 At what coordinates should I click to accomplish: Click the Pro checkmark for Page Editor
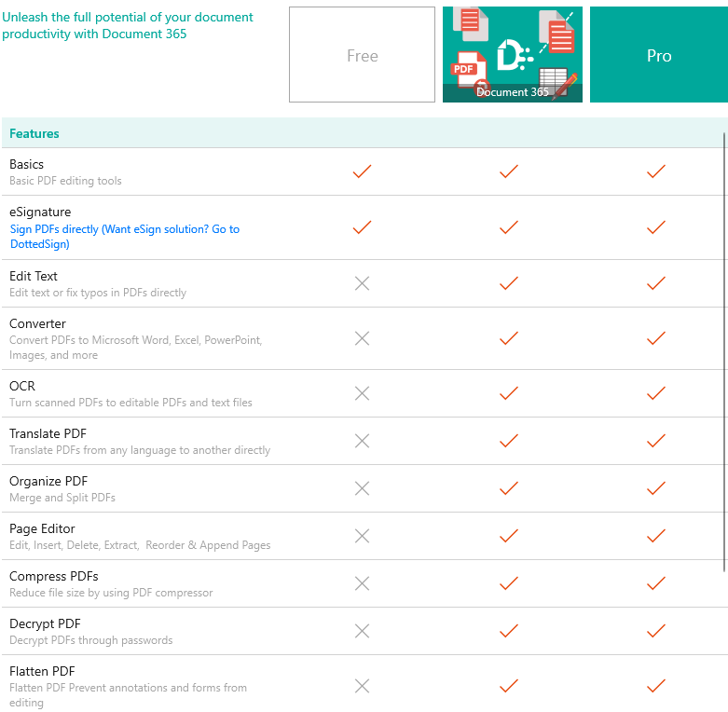click(x=656, y=536)
